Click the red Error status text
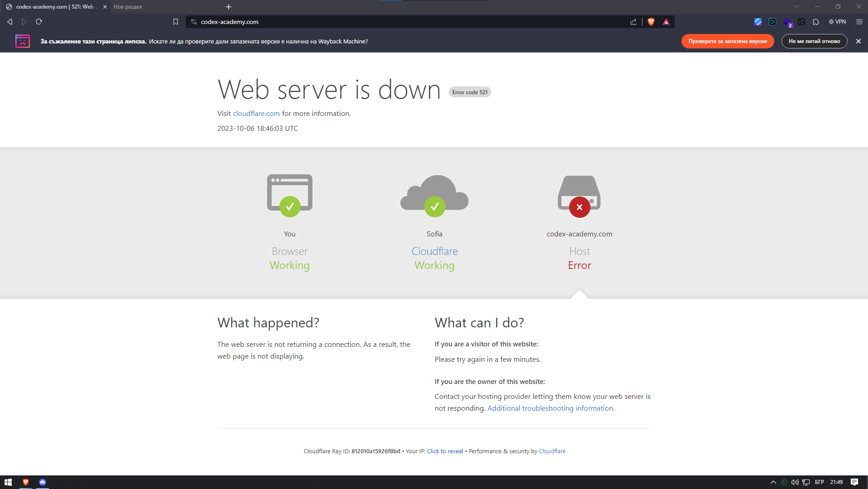 [580, 265]
